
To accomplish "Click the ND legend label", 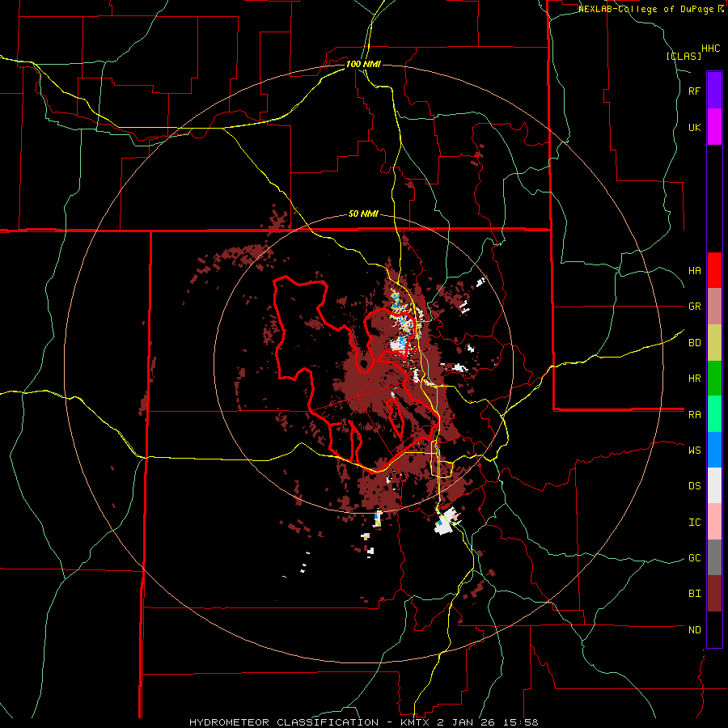I will tap(694, 630).
